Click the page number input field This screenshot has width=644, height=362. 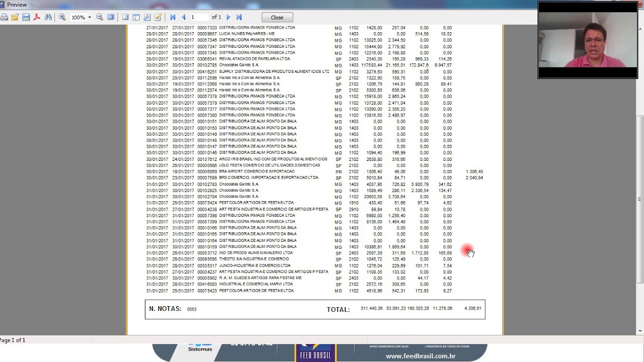(199, 17)
